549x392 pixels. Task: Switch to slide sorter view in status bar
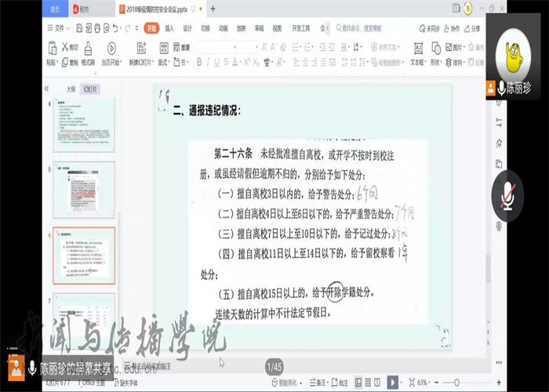pyautogui.click(x=368, y=383)
